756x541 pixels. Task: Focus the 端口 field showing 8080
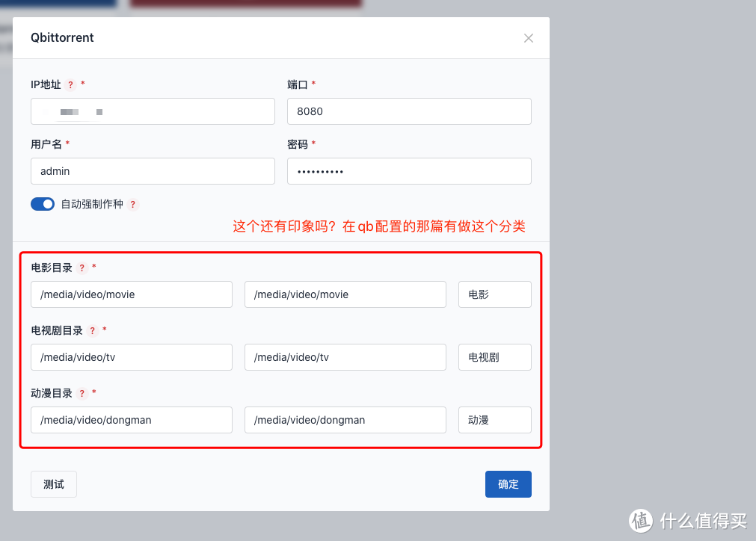click(409, 111)
